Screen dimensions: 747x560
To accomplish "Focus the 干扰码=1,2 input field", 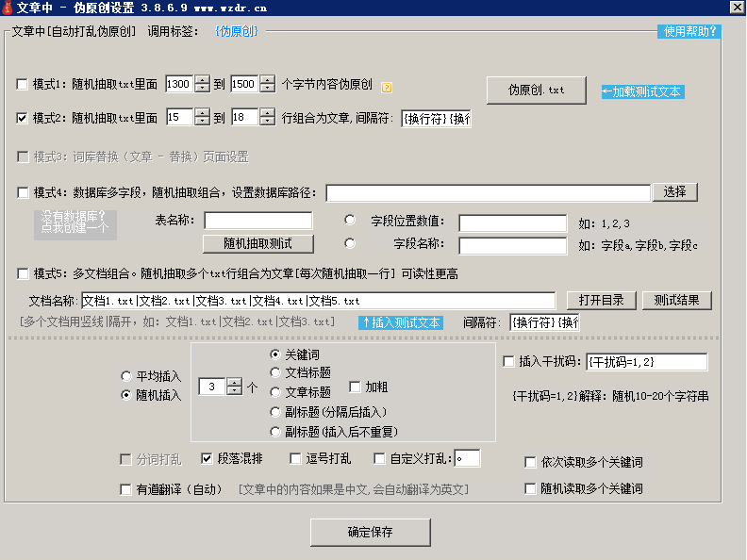I will click(x=647, y=362).
